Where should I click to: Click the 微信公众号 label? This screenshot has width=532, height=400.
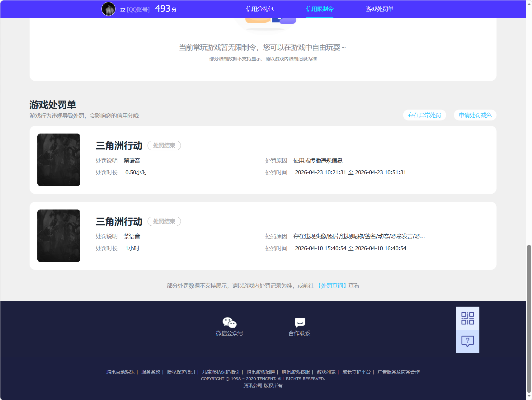(x=229, y=333)
